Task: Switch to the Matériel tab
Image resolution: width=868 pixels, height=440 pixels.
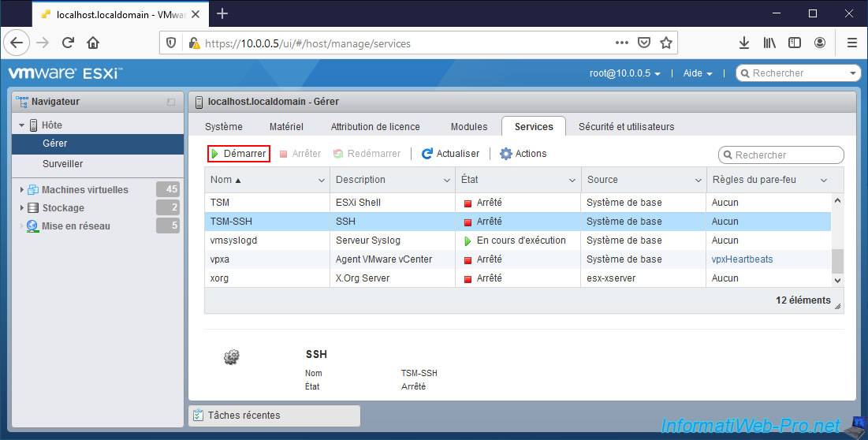Action: pos(286,127)
